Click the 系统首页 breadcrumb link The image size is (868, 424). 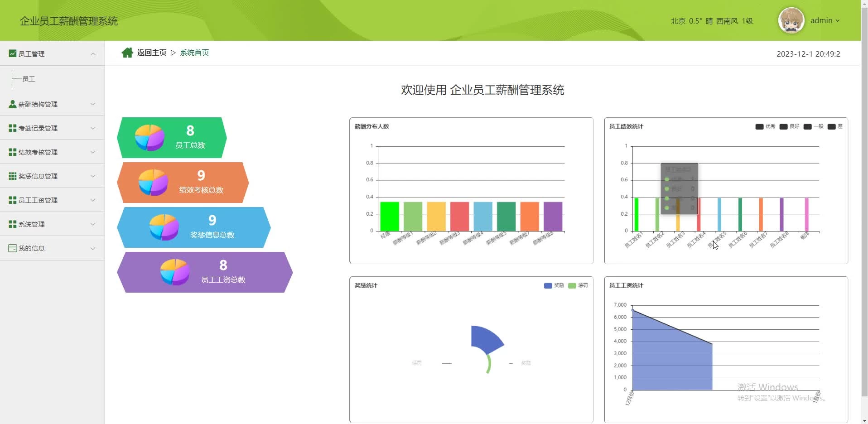click(x=194, y=53)
